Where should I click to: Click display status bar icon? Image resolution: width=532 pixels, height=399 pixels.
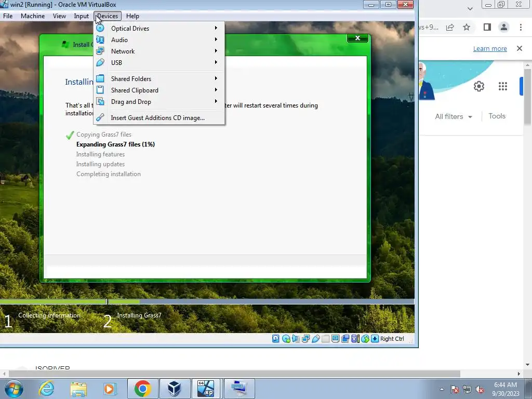(x=335, y=339)
